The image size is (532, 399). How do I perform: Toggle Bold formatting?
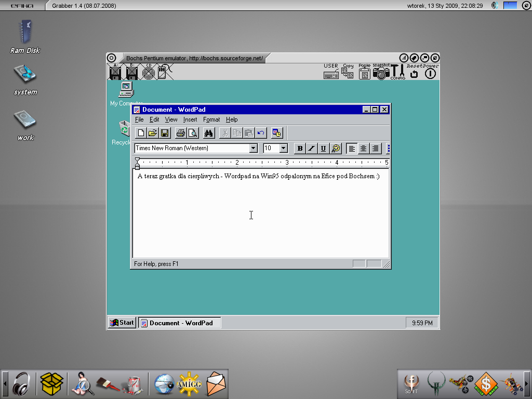(300, 148)
